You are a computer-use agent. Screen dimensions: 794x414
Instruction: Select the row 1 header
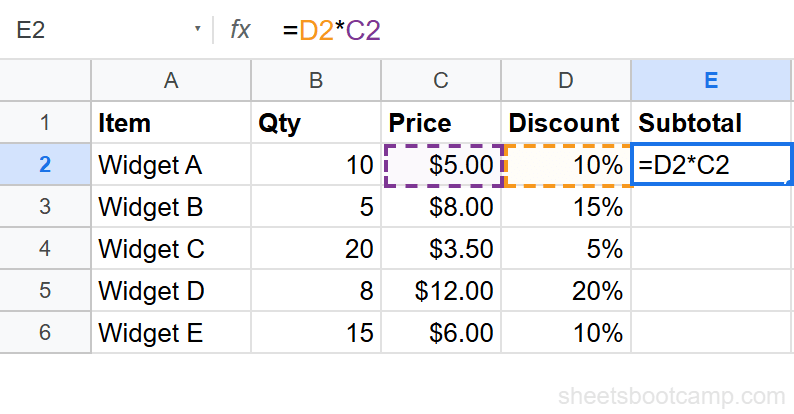[x=45, y=122]
